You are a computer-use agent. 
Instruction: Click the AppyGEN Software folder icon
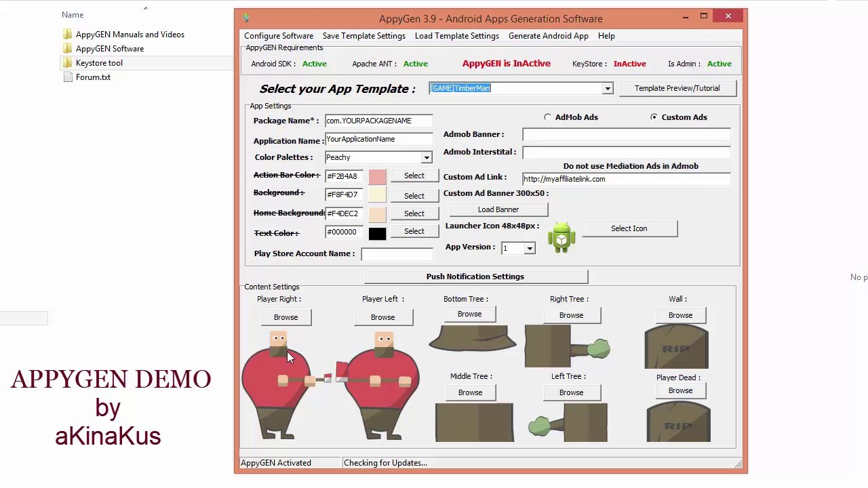pos(67,49)
